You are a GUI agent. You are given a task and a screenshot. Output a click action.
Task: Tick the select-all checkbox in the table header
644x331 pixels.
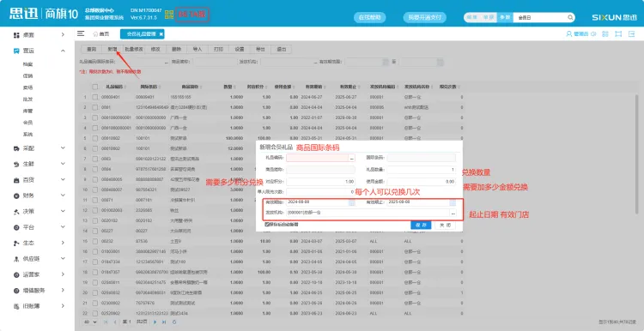coord(95,87)
